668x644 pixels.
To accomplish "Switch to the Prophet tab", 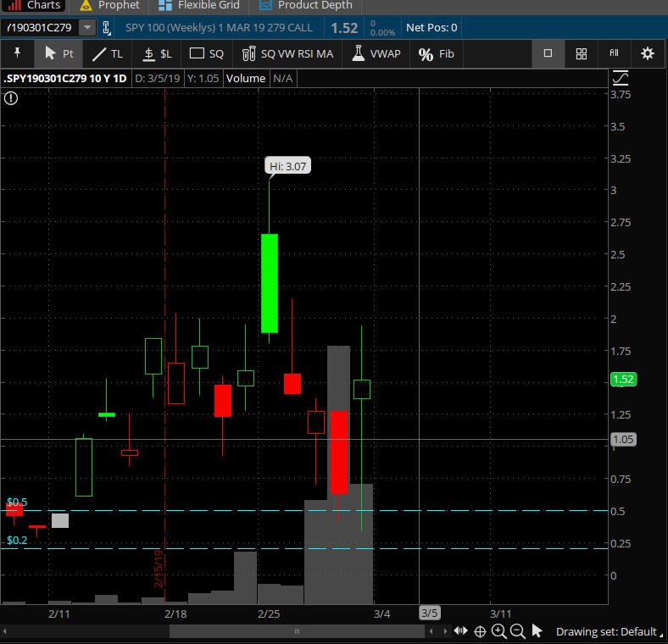I will (x=110, y=5).
